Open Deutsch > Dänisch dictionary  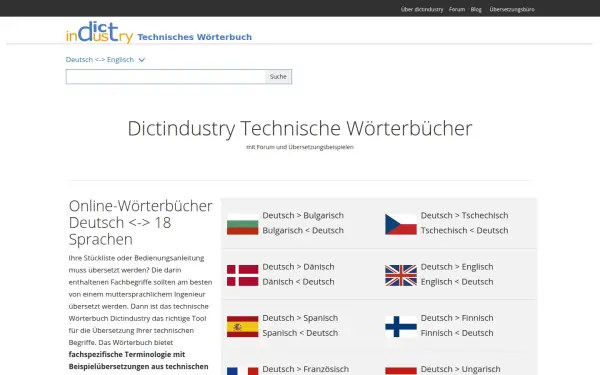[298, 267]
